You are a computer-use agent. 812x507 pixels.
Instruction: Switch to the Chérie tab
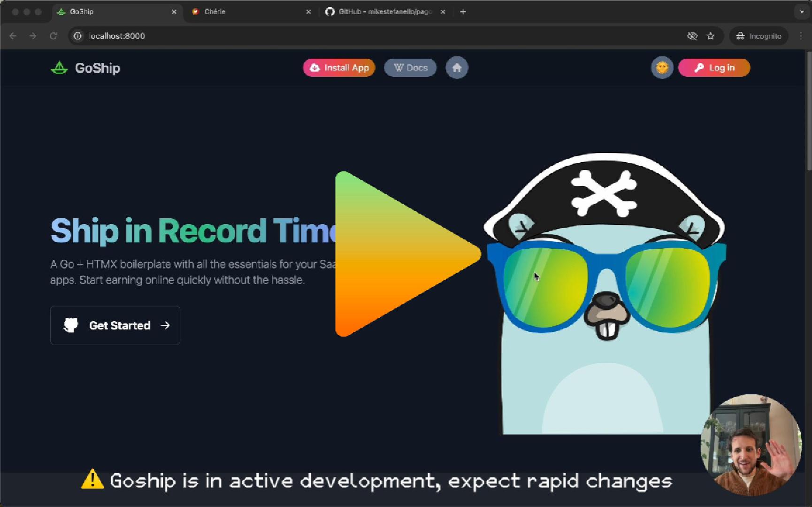click(249, 12)
